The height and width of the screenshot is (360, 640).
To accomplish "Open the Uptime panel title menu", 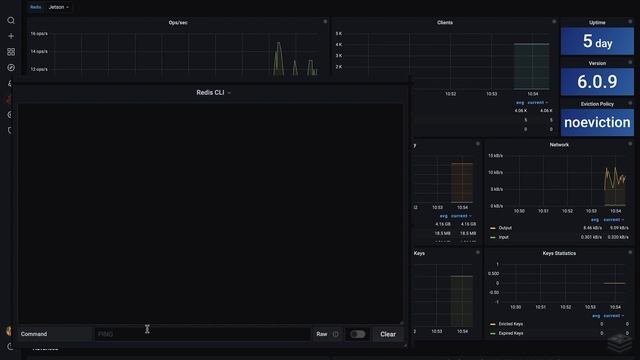I will [597, 22].
